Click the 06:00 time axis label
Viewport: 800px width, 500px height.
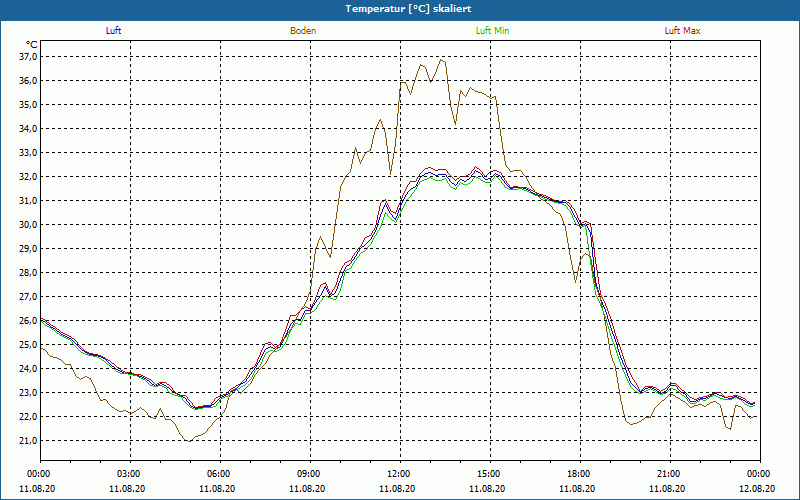[x=217, y=474]
